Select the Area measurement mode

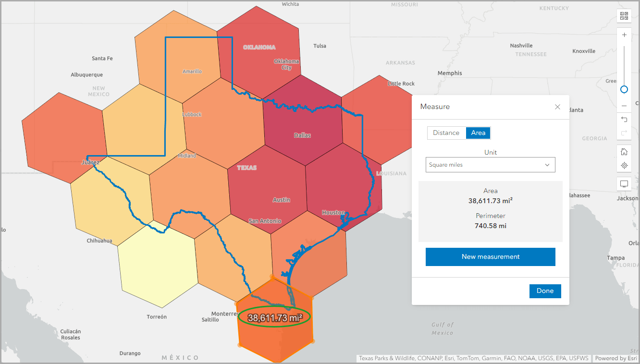[x=478, y=133]
